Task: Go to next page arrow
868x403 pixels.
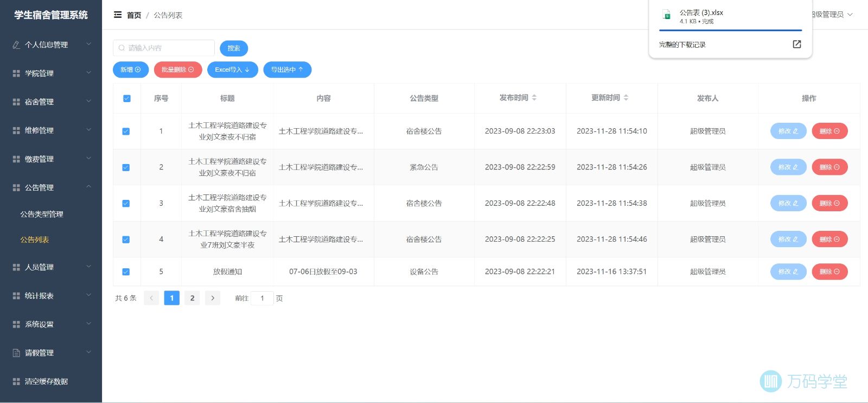Action: [213, 298]
